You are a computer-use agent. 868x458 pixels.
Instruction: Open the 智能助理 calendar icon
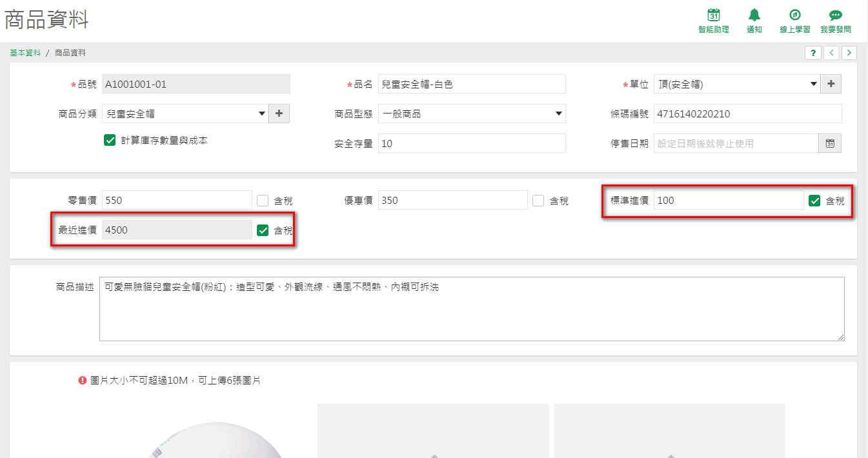point(714,15)
